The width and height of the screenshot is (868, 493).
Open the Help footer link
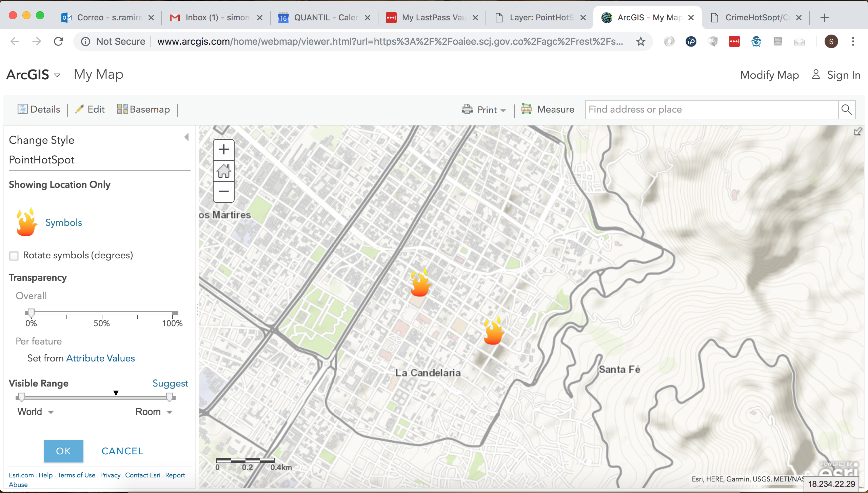pyautogui.click(x=45, y=475)
